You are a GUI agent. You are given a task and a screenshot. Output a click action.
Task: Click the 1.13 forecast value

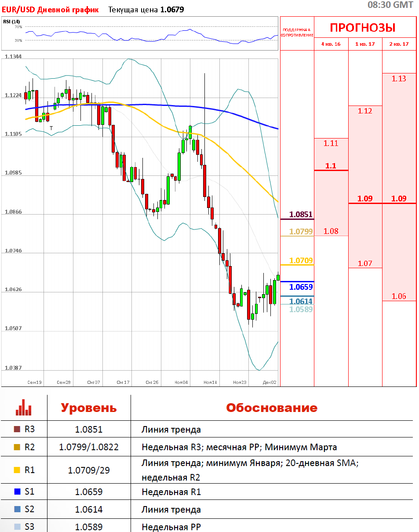pyautogui.click(x=399, y=79)
